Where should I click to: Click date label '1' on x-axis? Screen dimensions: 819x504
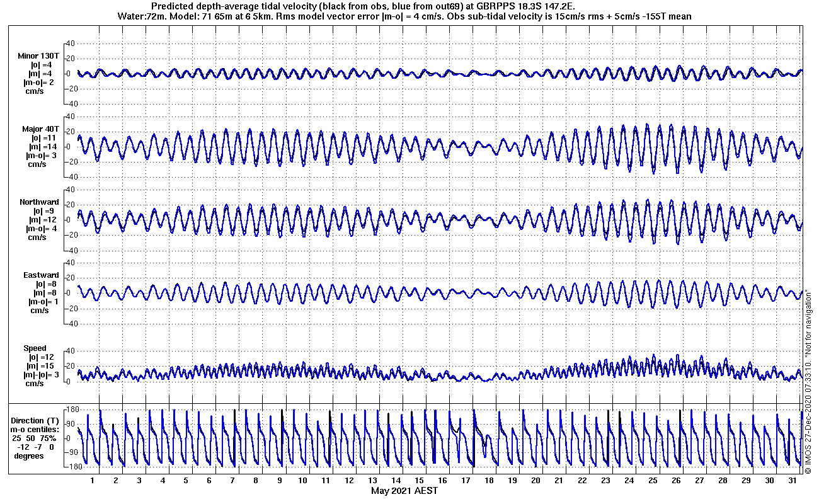click(93, 481)
